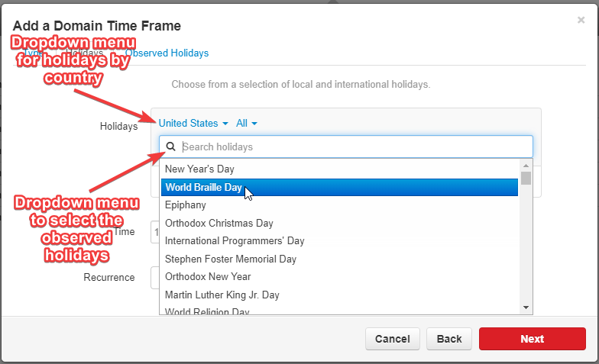Image resolution: width=599 pixels, height=364 pixels.
Task: Pick Martin Luther King Jr. Day
Action: [x=339, y=295]
